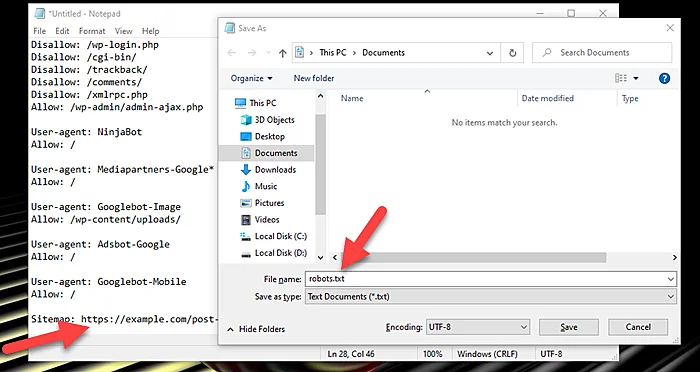Click 100% zoom in status bar
Screen dimensions: 700x372
coord(433,354)
